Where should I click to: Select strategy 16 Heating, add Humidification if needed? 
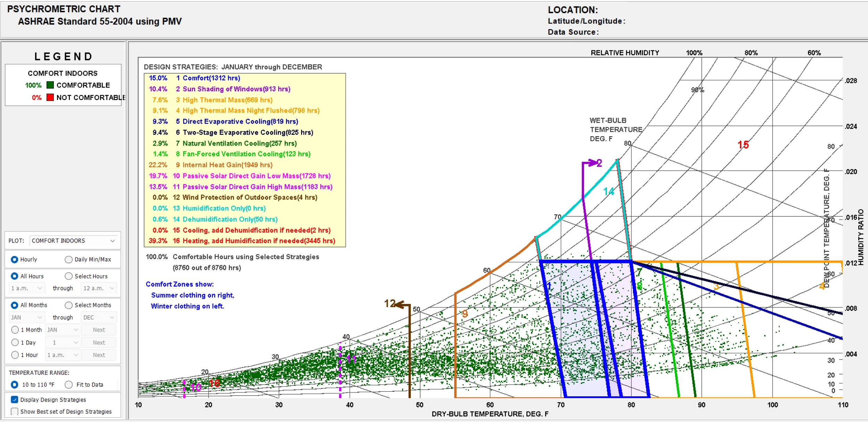pyautogui.click(x=242, y=241)
